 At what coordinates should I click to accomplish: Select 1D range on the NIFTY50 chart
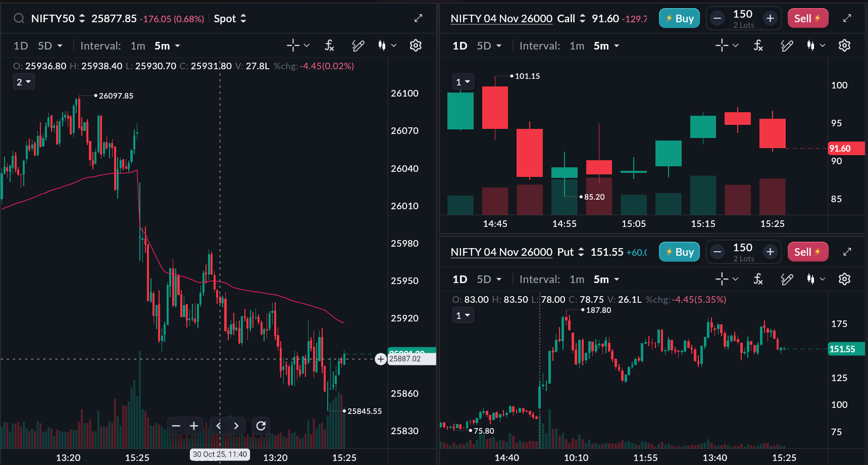(21, 46)
